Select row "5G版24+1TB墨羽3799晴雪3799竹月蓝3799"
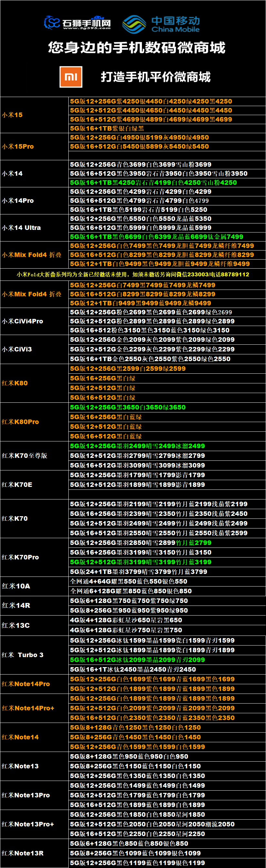This screenshot has width=266, height=868. click(x=167, y=572)
